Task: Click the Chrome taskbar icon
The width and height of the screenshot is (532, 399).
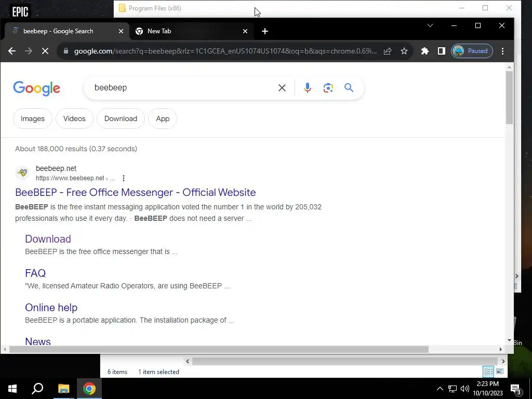Action: 89,389
